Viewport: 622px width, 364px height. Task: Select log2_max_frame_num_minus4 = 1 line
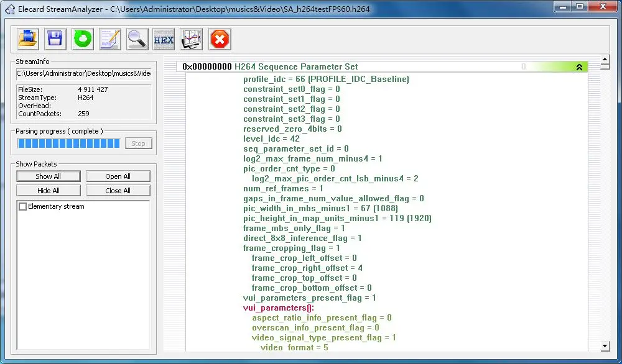pos(313,158)
